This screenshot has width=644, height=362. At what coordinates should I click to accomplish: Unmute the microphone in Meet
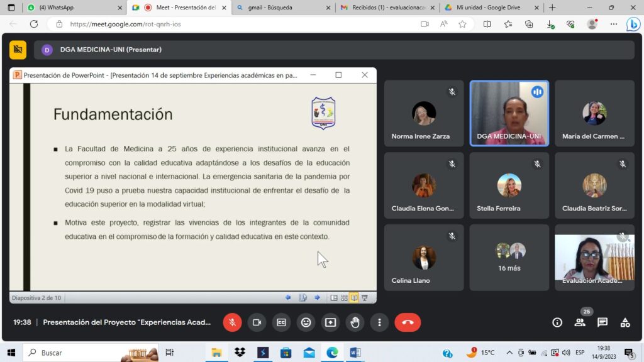(232, 322)
